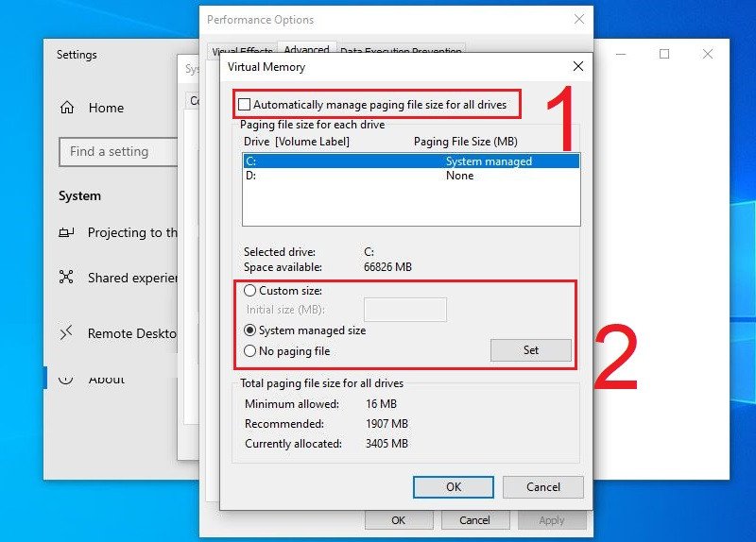Choose the No paging file option
This screenshot has width=756, height=542.
pyautogui.click(x=250, y=351)
